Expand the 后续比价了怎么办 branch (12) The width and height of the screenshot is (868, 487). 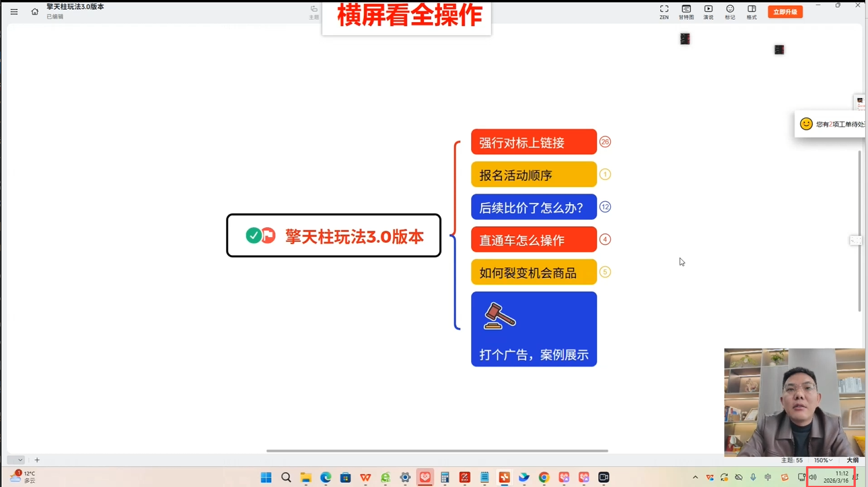(605, 207)
